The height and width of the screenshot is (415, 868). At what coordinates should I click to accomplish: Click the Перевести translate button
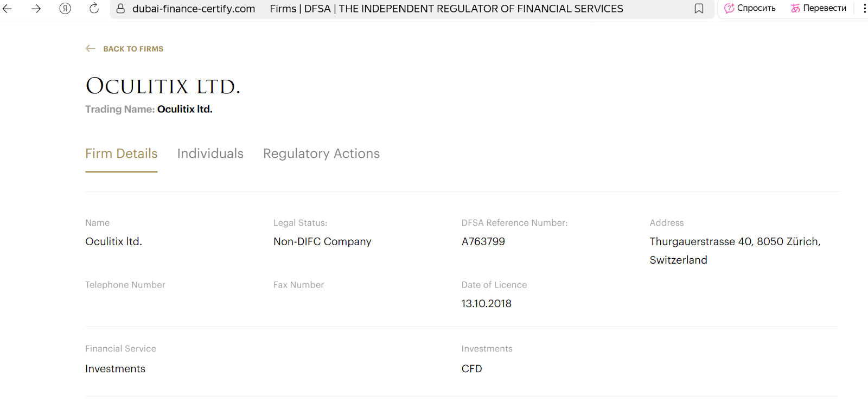tap(818, 8)
